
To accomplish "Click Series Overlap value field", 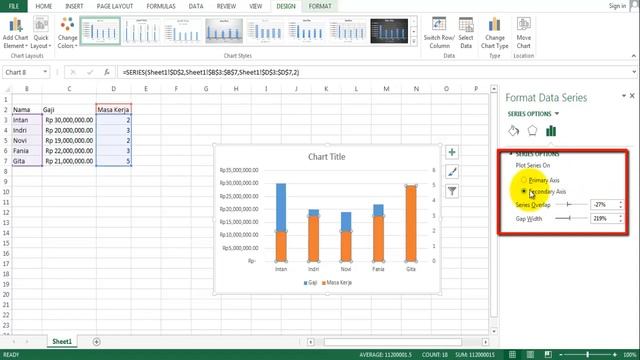I will tap(604, 204).
